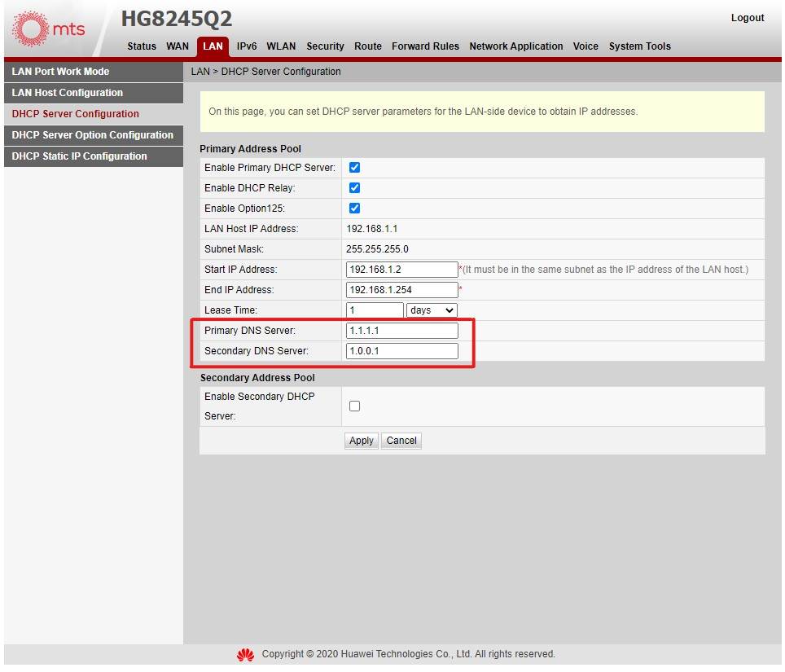The height and width of the screenshot is (672, 785).
Task: Click the Logout link
Action: click(747, 18)
